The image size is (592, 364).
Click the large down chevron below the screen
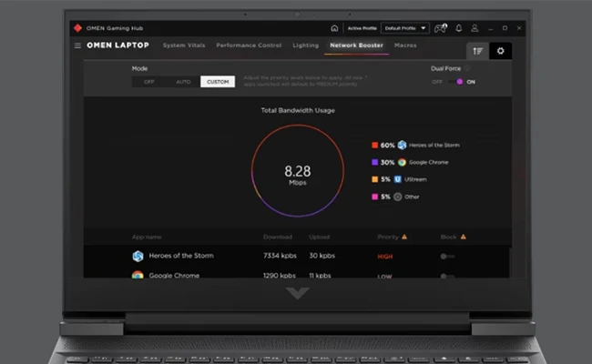coord(298,293)
